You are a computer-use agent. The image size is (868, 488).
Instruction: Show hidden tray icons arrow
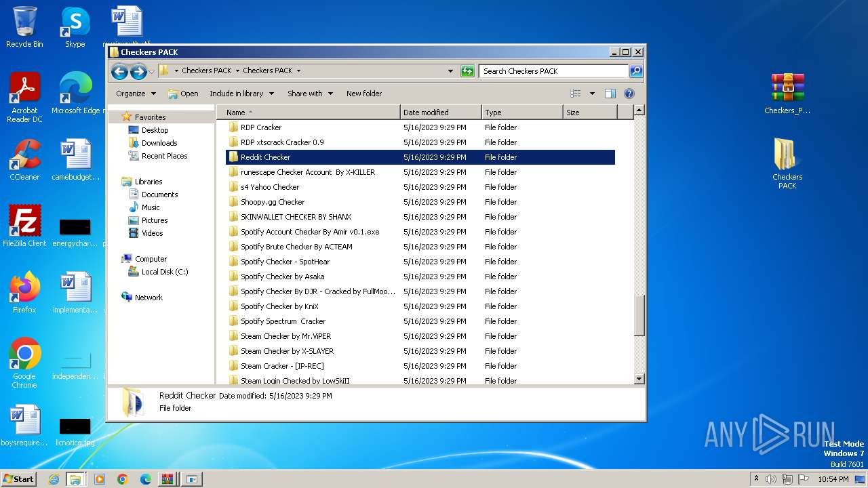point(757,479)
